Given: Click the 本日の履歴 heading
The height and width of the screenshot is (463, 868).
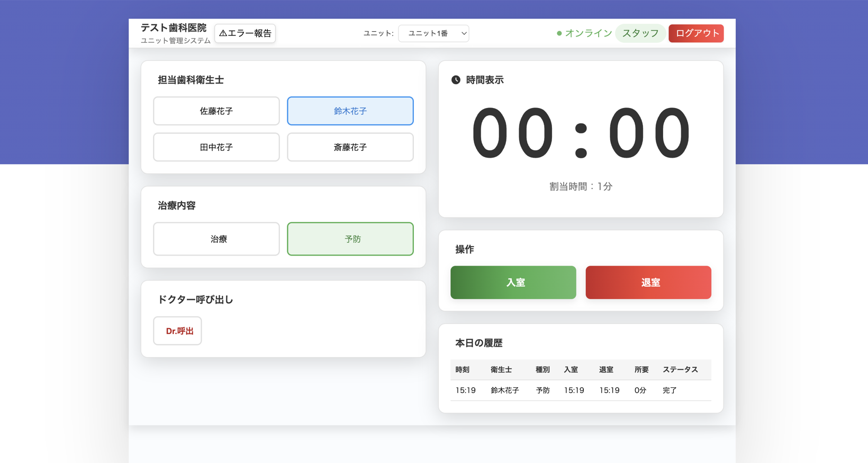Looking at the screenshot, I should (479, 343).
